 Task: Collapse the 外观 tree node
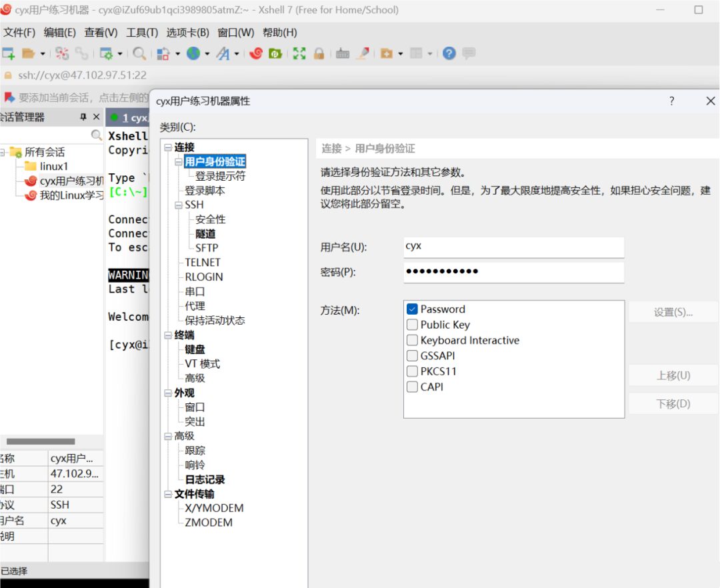click(x=168, y=393)
